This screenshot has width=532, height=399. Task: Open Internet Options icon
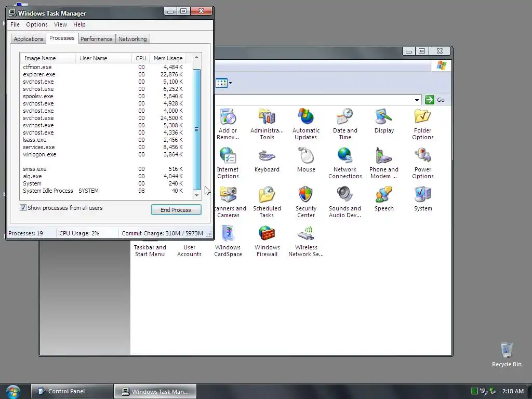[228, 163]
